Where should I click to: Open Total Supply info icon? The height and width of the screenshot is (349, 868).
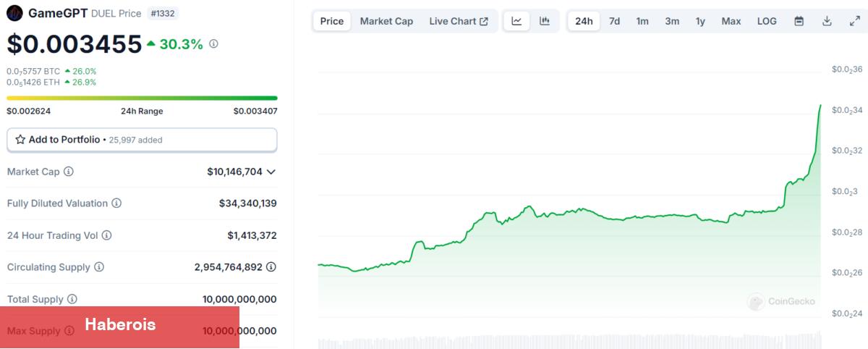click(72, 299)
